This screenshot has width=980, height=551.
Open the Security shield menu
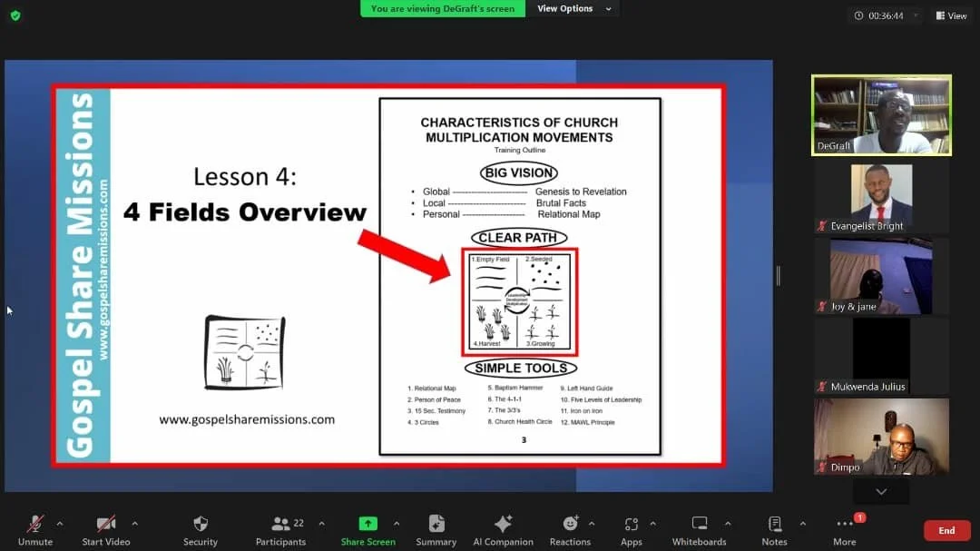click(x=200, y=530)
